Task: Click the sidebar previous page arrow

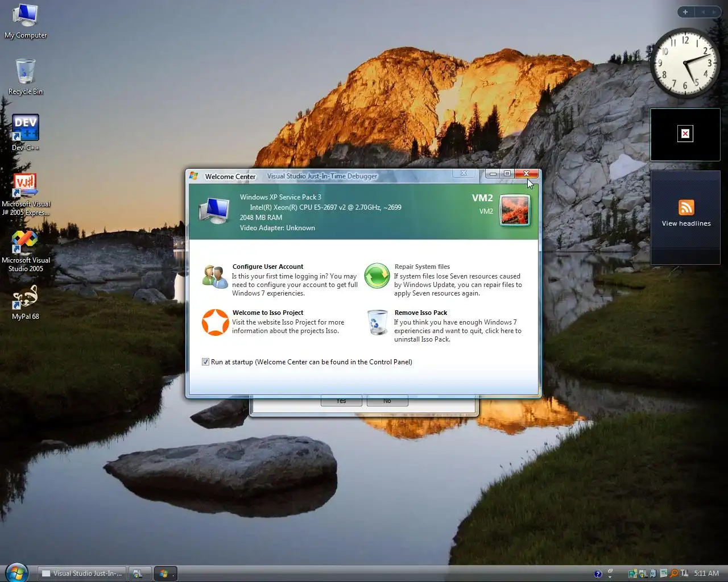Action: (703, 12)
